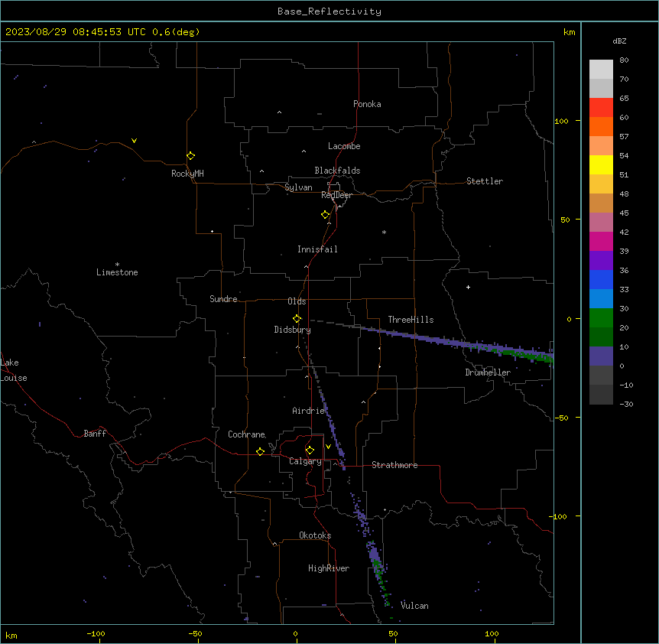Screen dimensions: 659x644
Task: Click the green 30 dBZ legend swatch
Action: pos(601,318)
